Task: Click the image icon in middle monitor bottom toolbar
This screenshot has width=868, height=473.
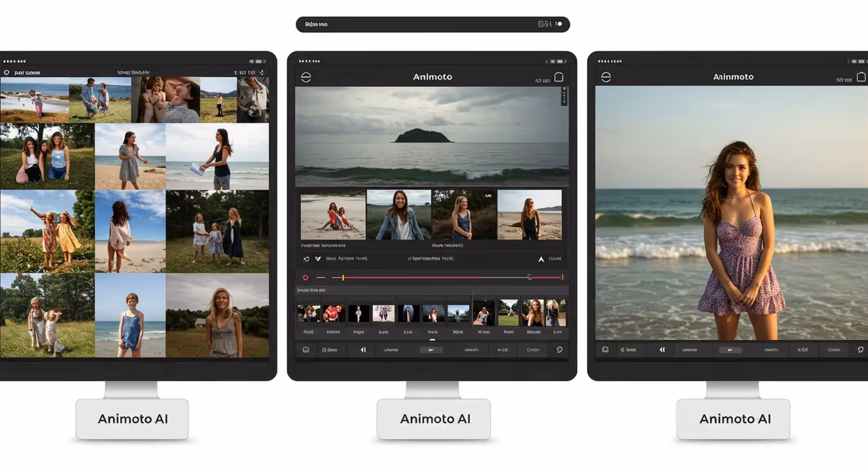Action: 306,350
